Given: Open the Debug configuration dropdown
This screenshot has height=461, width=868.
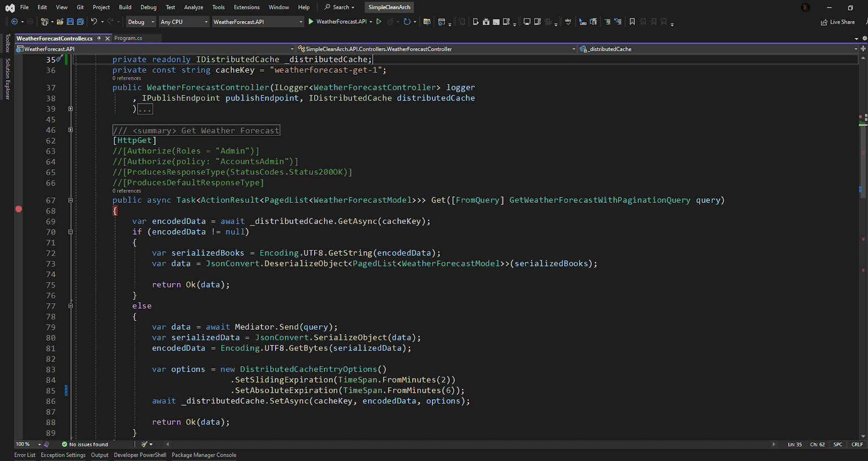Looking at the screenshot, I should [141, 22].
